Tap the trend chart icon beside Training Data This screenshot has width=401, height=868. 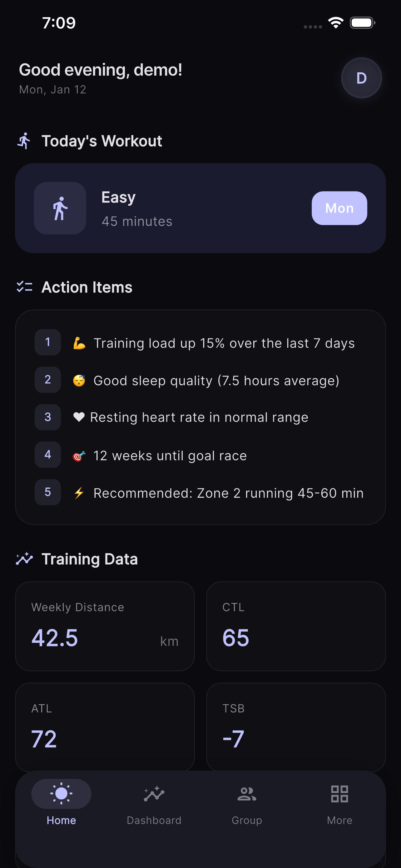coord(24,559)
